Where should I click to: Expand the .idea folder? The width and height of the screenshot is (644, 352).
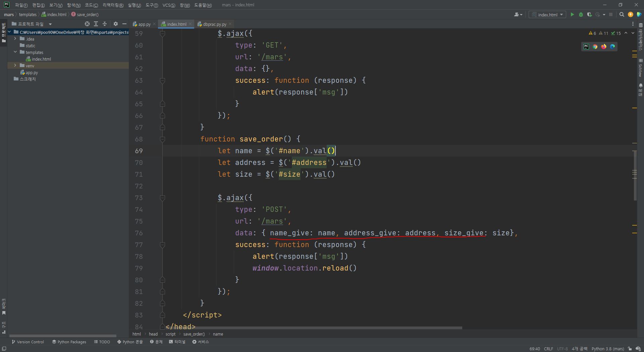tap(15, 39)
